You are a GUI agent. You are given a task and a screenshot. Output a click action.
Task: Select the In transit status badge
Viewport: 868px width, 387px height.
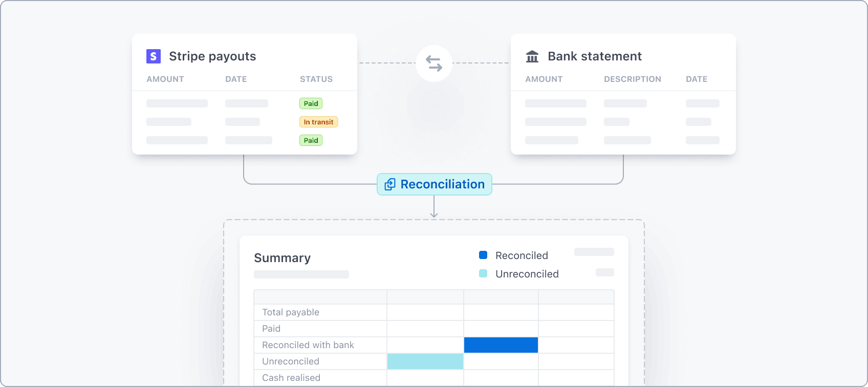tap(318, 122)
